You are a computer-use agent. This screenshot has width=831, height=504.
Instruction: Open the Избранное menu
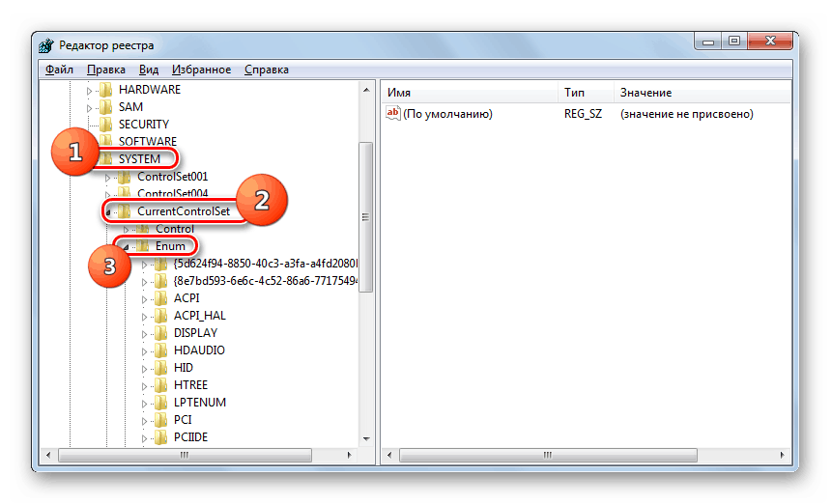[x=201, y=70]
